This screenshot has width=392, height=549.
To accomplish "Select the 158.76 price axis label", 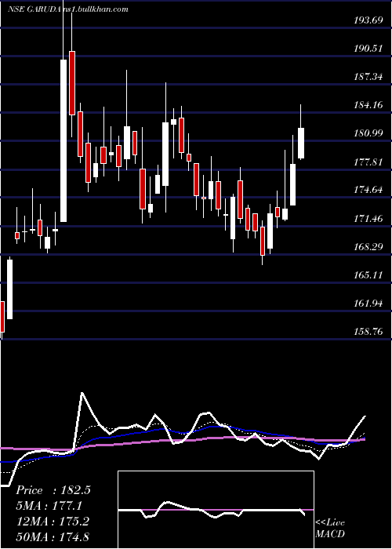I will tap(368, 331).
